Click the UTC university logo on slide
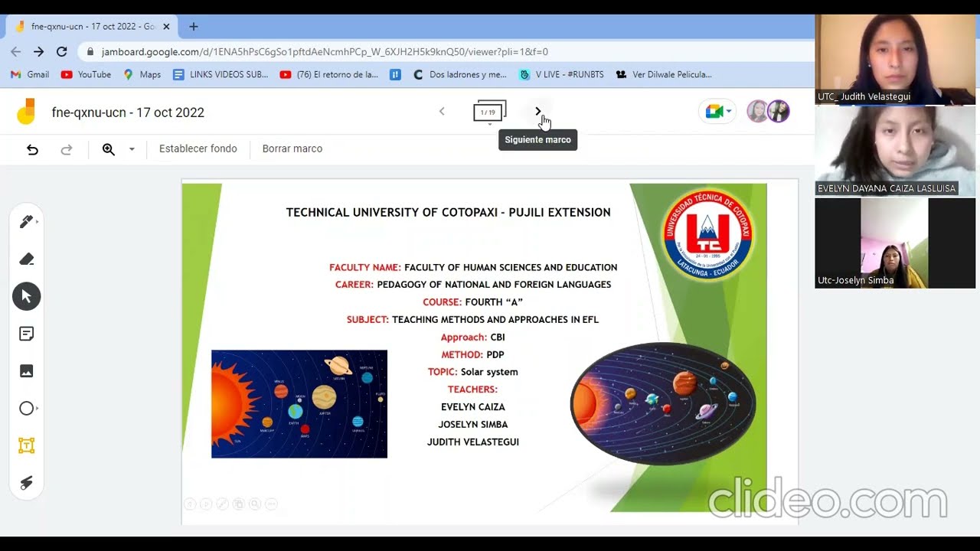This screenshot has height=551, width=980. [x=707, y=234]
